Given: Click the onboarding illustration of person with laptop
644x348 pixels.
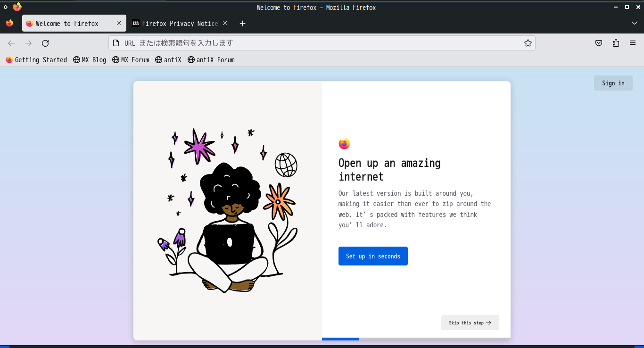Looking at the screenshot, I should click(x=228, y=210).
